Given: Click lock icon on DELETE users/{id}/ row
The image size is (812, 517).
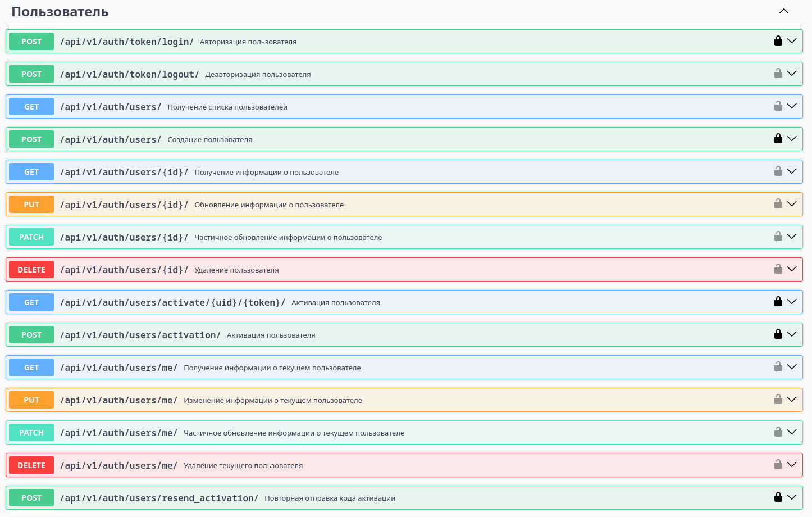Looking at the screenshot, I should 778,269.
